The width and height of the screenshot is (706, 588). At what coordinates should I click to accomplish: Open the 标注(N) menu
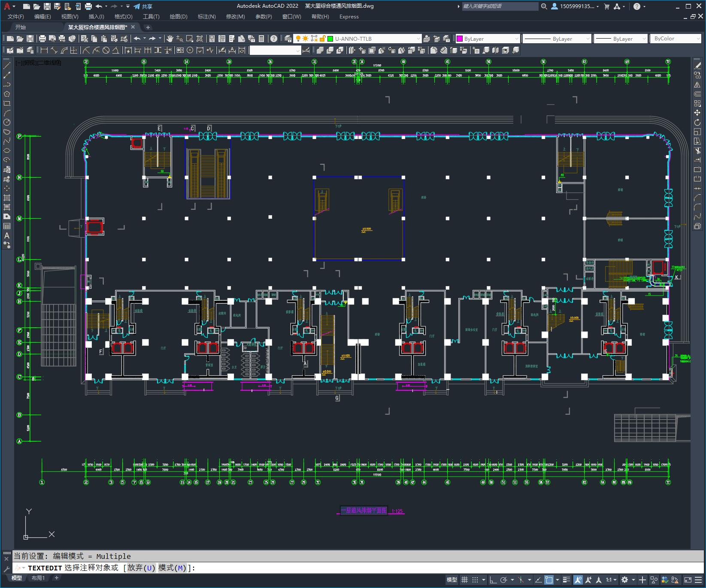pos(206,17)
